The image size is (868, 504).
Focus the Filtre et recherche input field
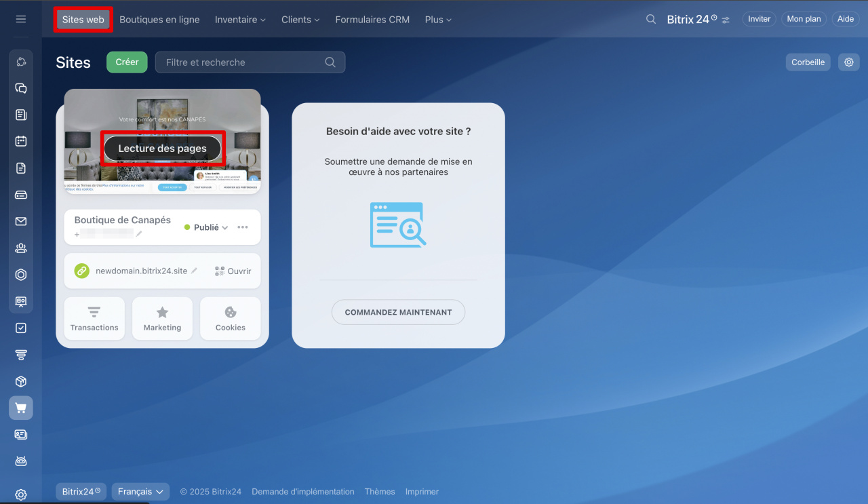[250, 62]
